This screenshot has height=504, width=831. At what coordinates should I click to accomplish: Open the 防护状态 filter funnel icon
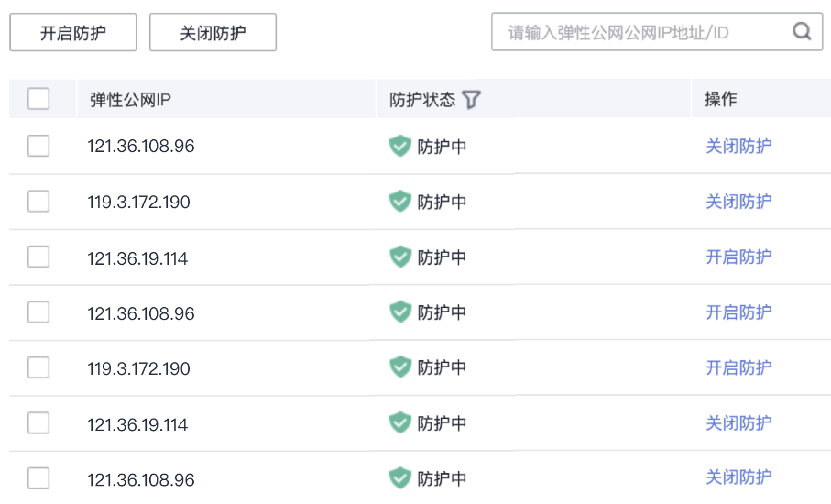point(471,100)
